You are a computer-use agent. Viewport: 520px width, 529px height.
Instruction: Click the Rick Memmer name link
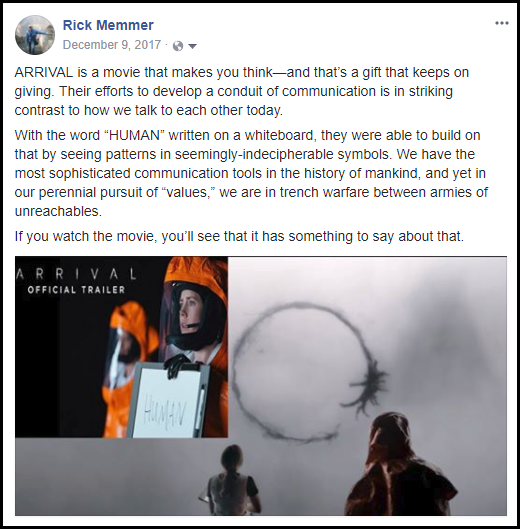pyautogui.click(x=108, y=25)
